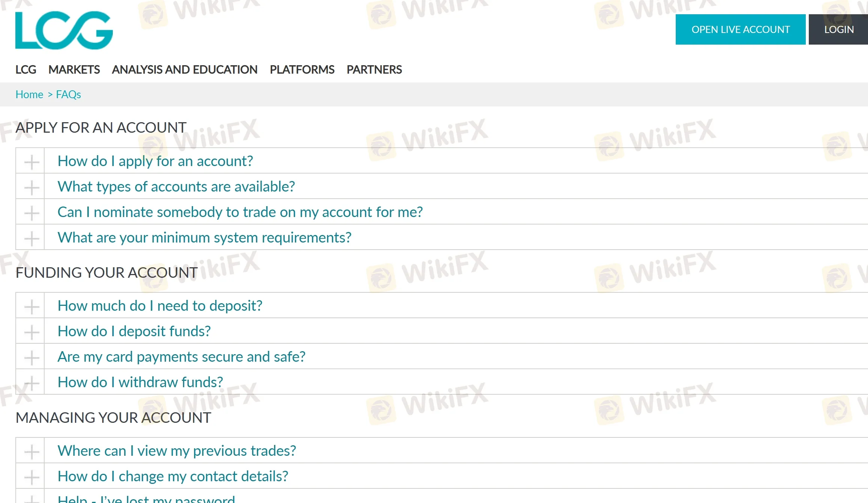Click the OPEN LIVE ACCOUNT button
The width and height of the screenshot is (868, 503).
[740, 30]
